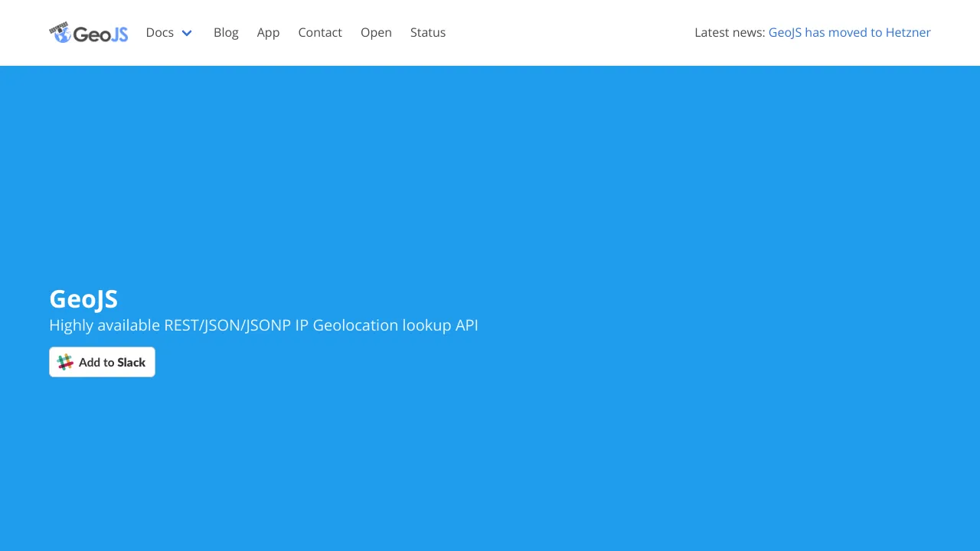Click the Highly available REST/JSON/JSONP tagline

(x=263, y=325)
